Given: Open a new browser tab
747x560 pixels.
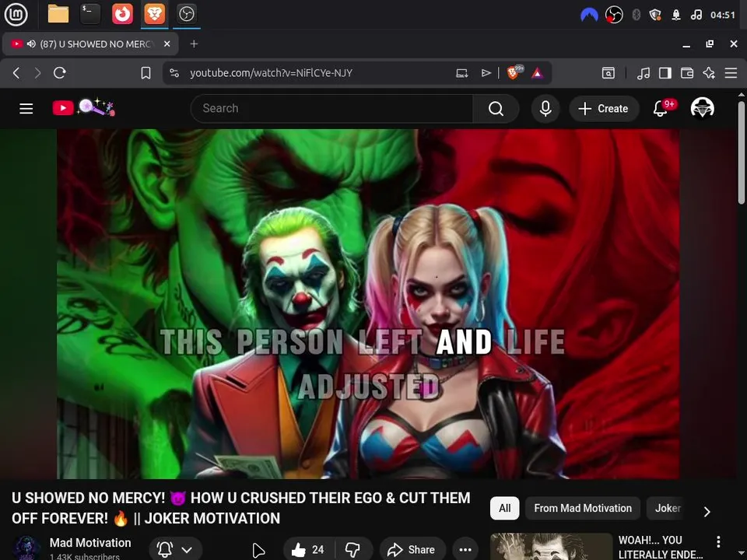Looking at the screenshot, I should (x=194, y=44).
